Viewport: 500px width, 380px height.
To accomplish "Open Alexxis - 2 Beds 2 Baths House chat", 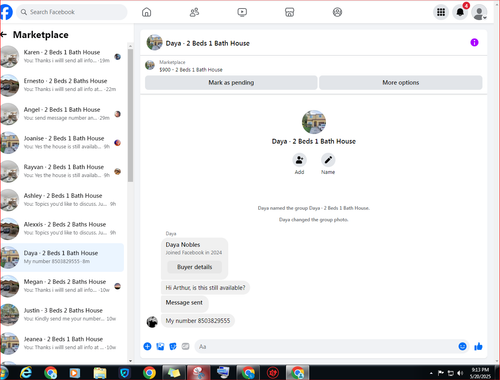I will [x=62, y=229].
